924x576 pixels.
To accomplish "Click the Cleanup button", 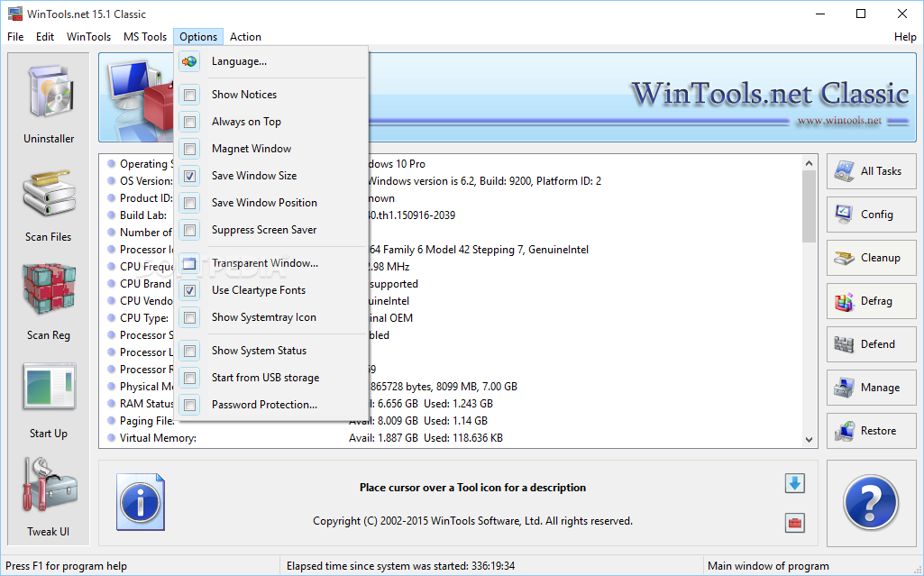I will click(x=872, y=258).
